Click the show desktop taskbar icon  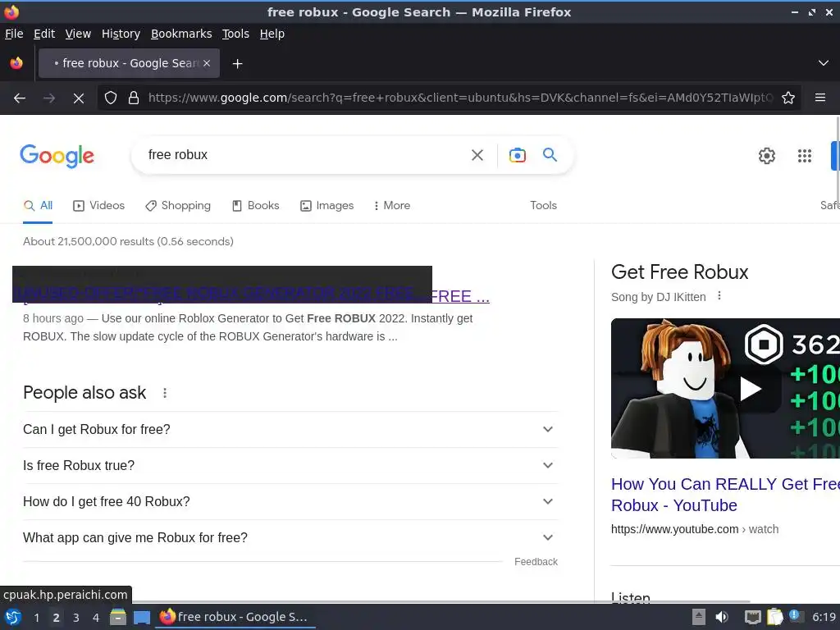point(141,617)
